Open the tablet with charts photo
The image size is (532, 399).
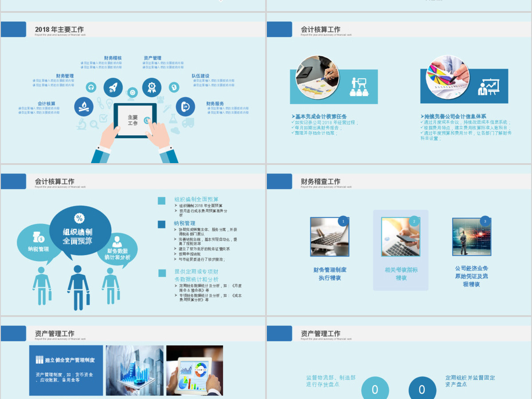pos(195,370)
